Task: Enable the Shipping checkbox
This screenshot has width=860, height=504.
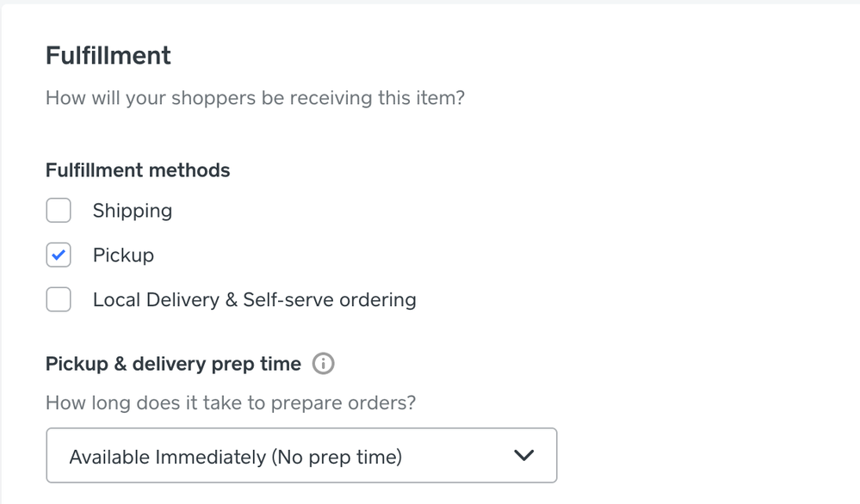Action: pos(59,211)
